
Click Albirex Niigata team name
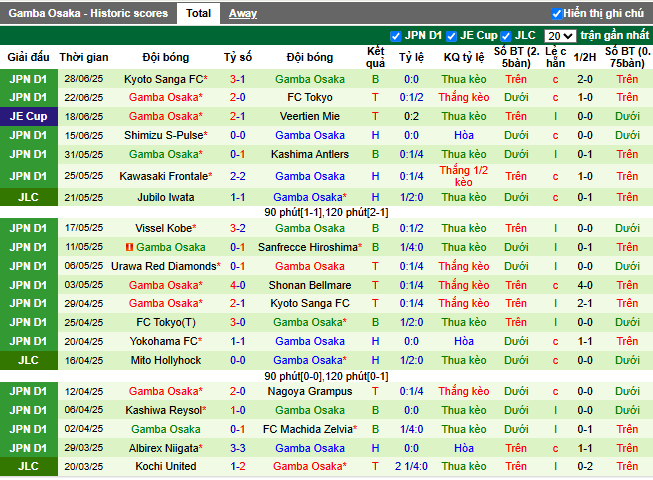(x=166, y=448)
